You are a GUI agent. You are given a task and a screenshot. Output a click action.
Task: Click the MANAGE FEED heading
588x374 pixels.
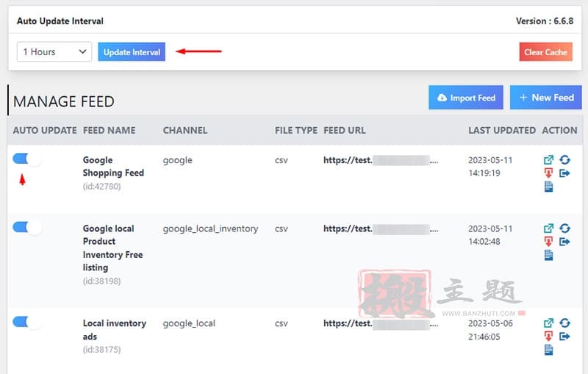coord(64,101)
